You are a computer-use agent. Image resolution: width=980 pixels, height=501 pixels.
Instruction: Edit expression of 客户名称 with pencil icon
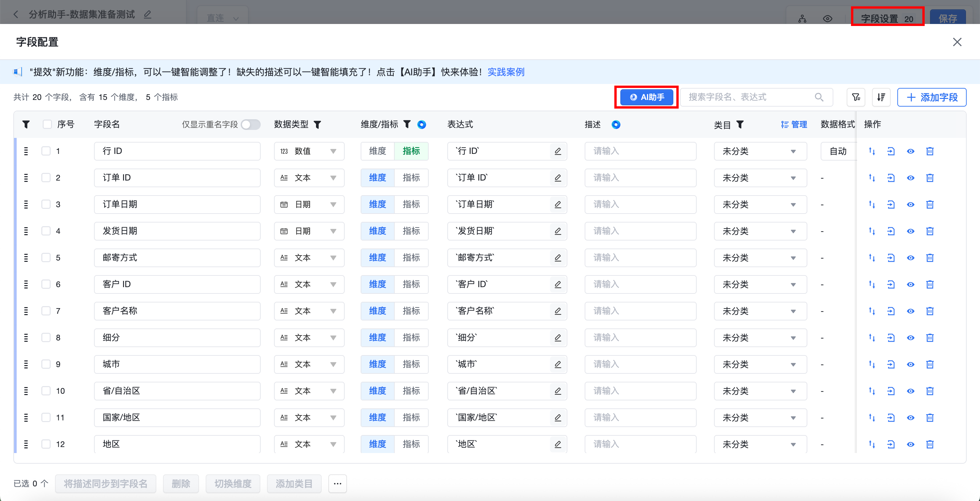(x=558, y=311)
